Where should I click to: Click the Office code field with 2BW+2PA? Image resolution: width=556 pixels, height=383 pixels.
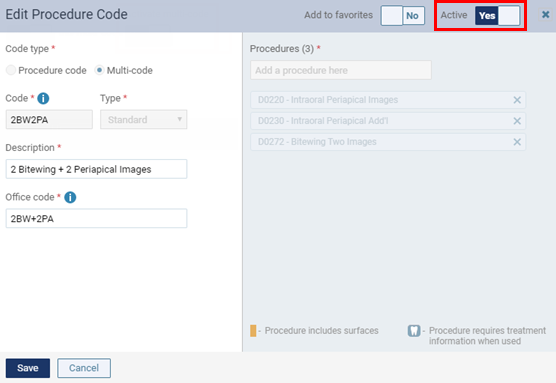tap(96, 218)
